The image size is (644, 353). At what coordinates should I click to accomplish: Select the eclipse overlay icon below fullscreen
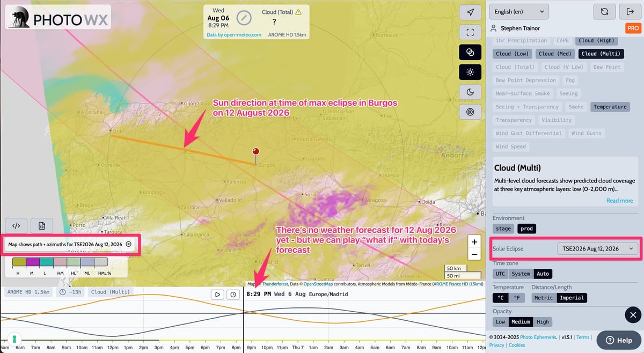470,52
